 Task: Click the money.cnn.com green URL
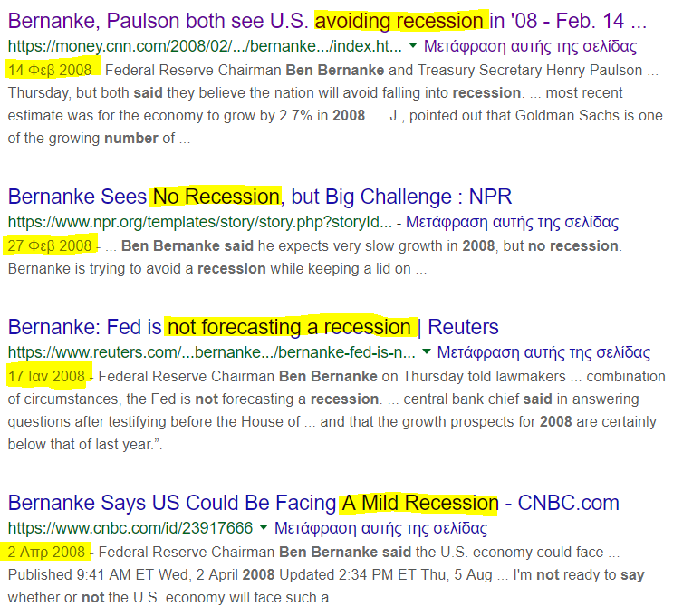click(x=204, y=46)
